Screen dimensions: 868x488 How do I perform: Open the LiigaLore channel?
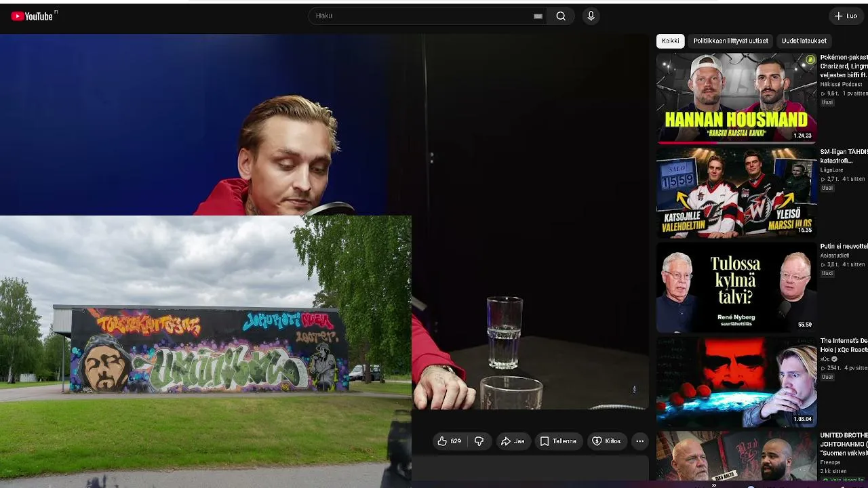tap(833, 170)
